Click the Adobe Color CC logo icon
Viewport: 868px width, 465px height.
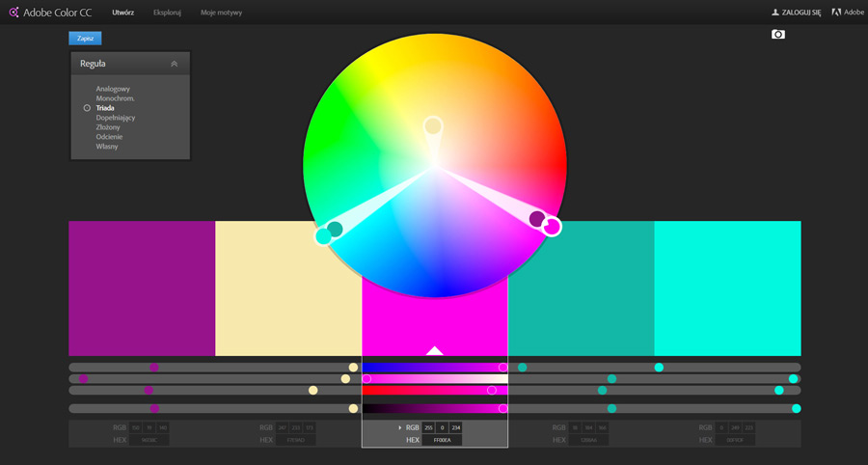click(14, 13)
